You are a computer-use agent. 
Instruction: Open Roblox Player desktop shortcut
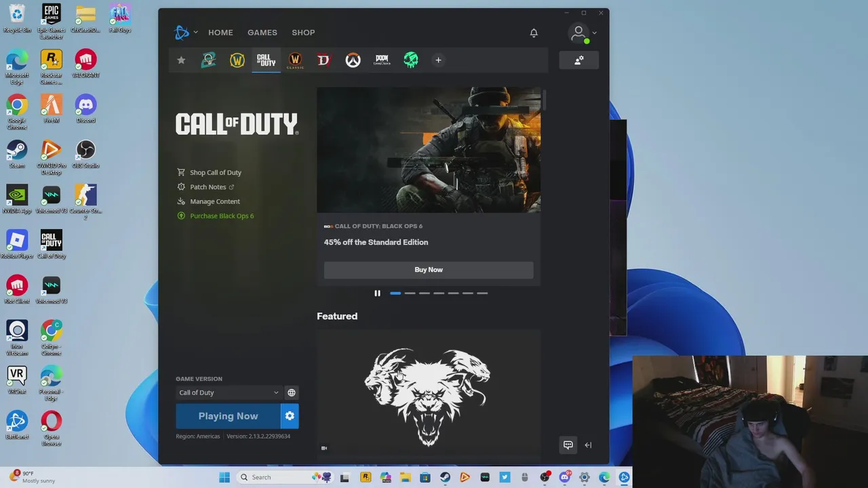point(17,245)
